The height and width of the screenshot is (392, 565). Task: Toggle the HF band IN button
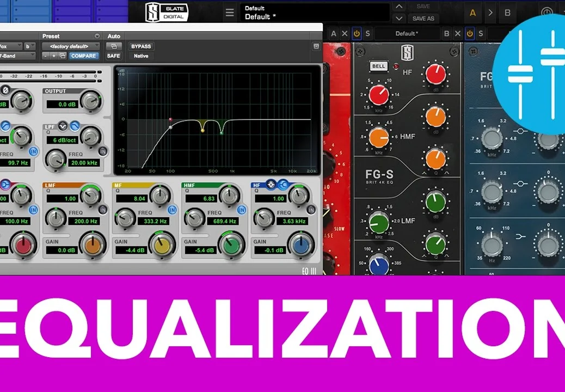coord(311,210)
